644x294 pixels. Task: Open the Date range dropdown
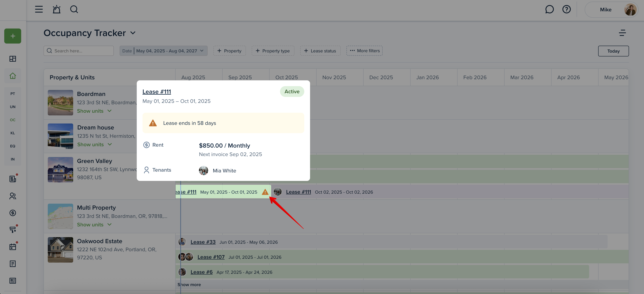click(x=164, y=51)
